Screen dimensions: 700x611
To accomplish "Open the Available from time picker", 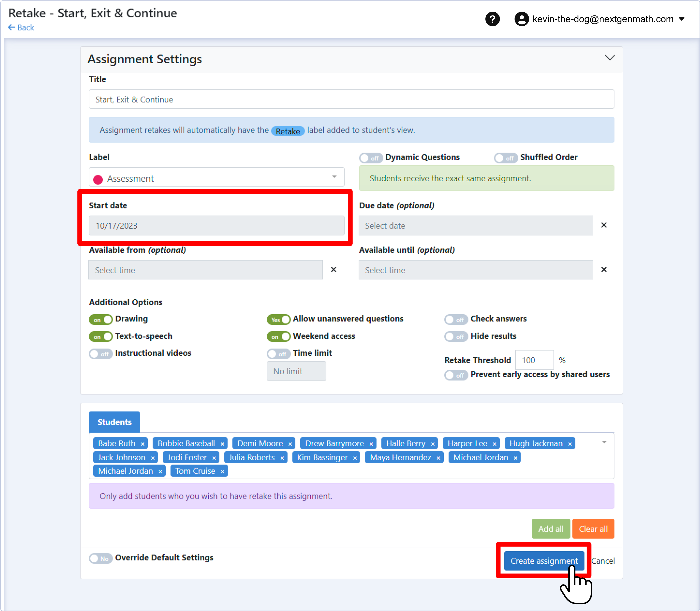I will (x=206, y=270).
